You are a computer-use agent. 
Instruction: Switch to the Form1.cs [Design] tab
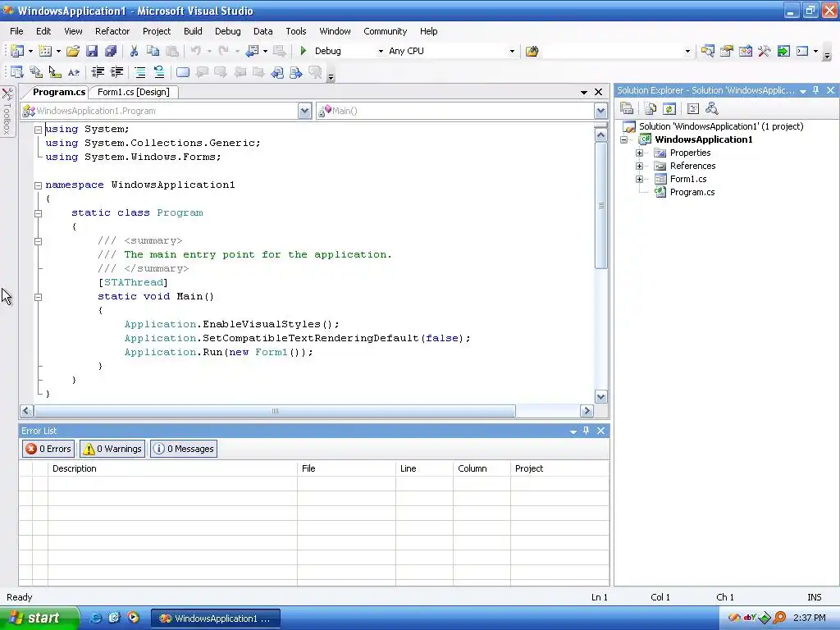(134, 92)
